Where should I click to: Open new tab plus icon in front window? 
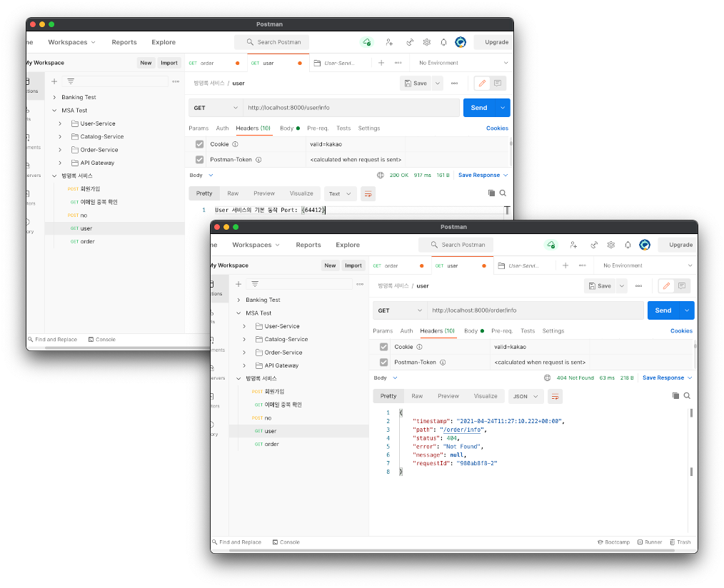click(565, 265)
